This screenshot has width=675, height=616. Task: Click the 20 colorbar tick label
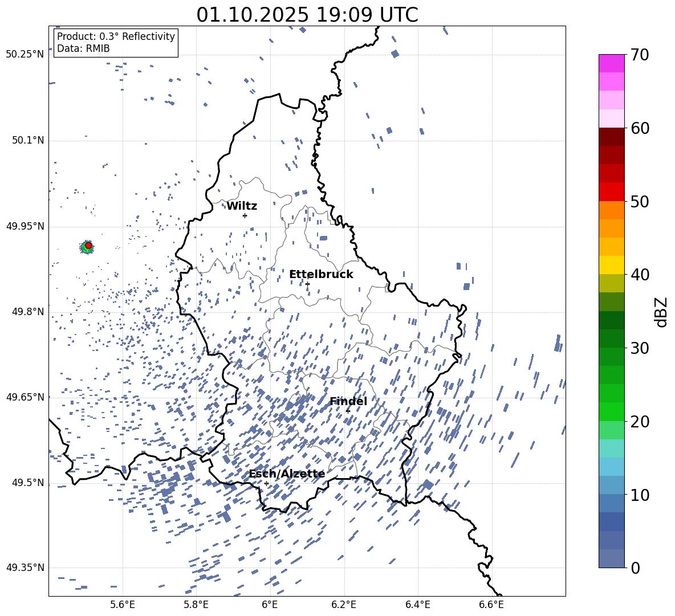click(640, 422)
